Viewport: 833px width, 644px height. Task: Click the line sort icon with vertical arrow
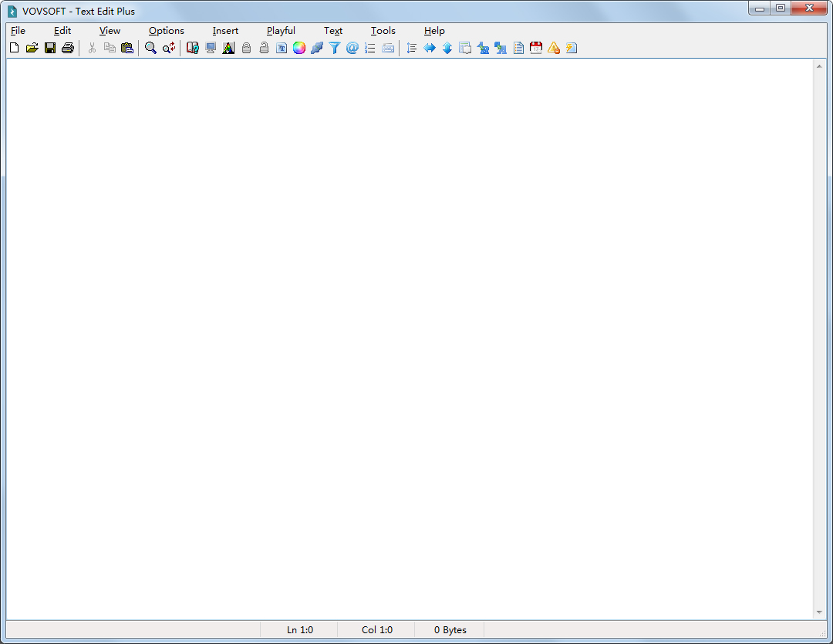412,48
